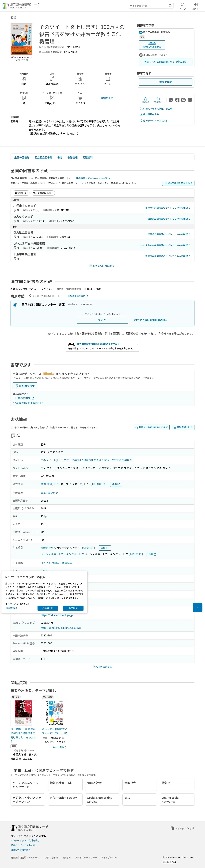The image size is (205, 868).
Task: Check this book on 千葉市中央図書館 site
Action: [x=168, y=256]
